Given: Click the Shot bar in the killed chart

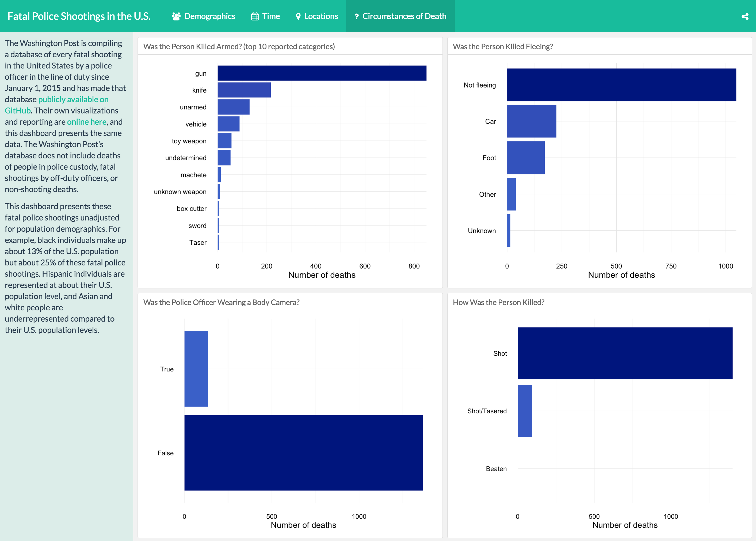Looking at the screenshot, I should click(625, 353).
